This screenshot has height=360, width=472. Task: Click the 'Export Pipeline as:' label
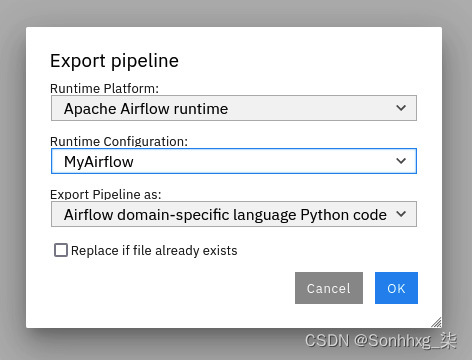click(105, 194)
